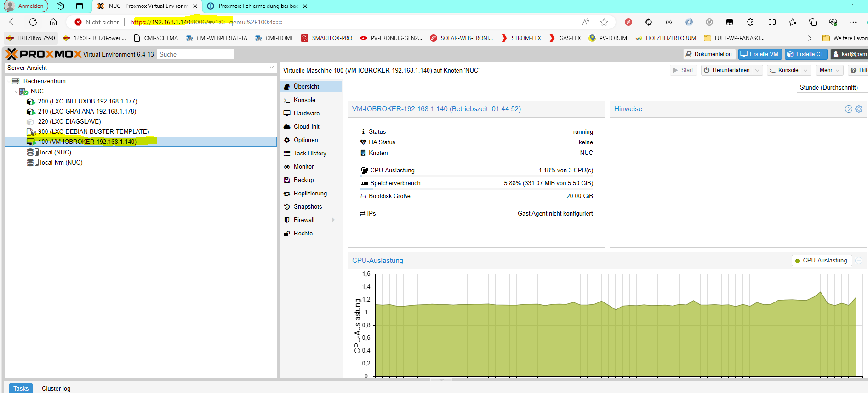Switch to the Cluster log tab
This screenshot has height=393, width=868.
click(56, 388)
